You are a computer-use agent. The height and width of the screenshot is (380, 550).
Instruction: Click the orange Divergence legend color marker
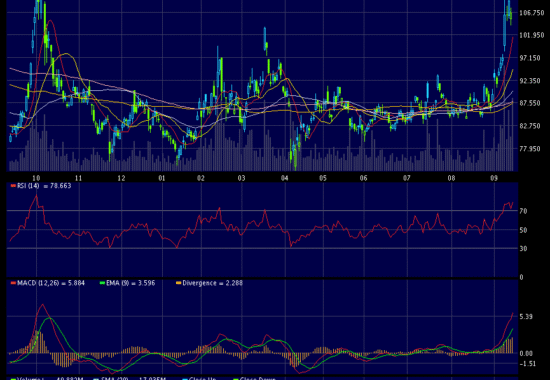(179, 283)
